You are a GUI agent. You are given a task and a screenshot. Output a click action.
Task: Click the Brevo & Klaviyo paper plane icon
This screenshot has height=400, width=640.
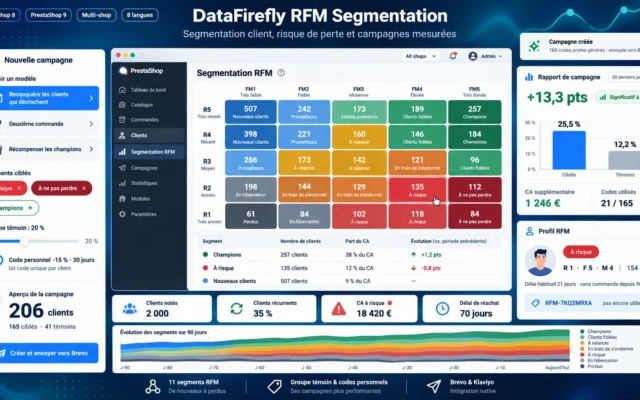434,386
